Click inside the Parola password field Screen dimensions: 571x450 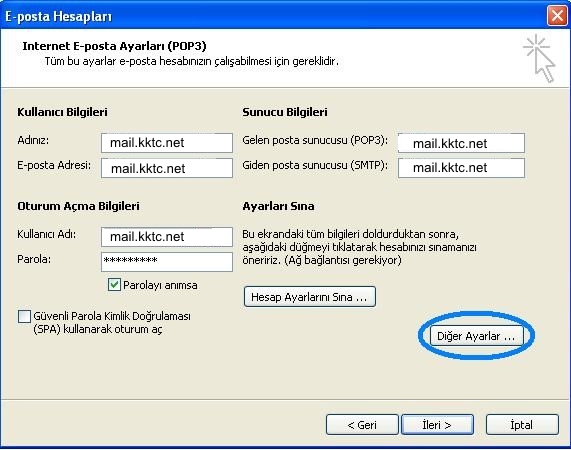click(167, 262)
